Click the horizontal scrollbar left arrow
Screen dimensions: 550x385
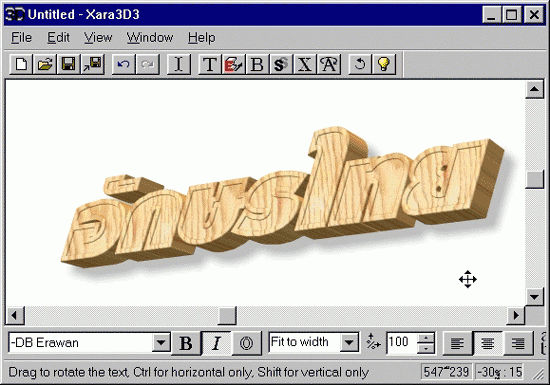point(15,315)
